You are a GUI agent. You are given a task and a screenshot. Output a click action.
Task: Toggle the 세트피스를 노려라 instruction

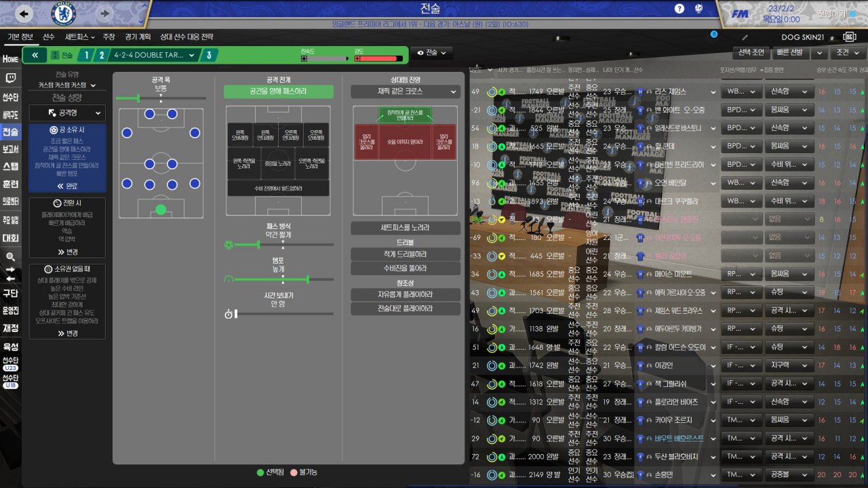(406, 228)
